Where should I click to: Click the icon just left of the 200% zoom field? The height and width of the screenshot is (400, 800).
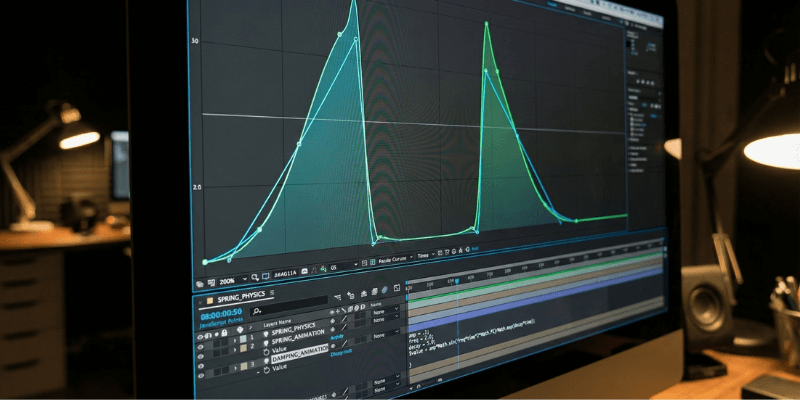click(211, 283)
